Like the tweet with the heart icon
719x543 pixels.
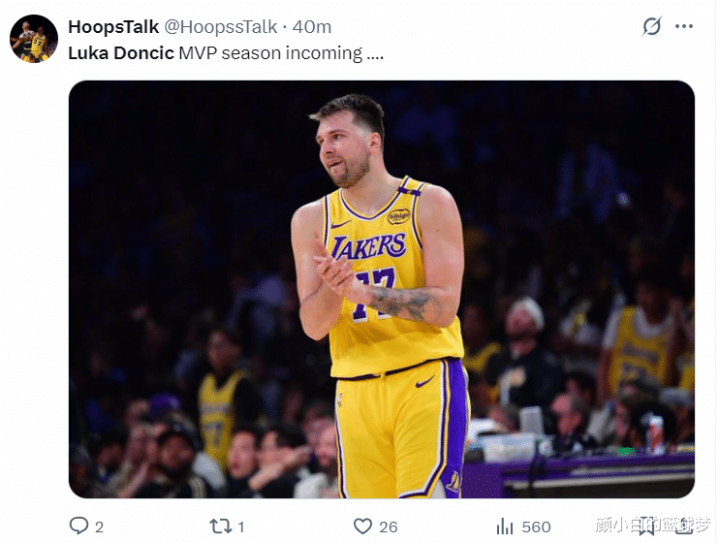(362, 525)
